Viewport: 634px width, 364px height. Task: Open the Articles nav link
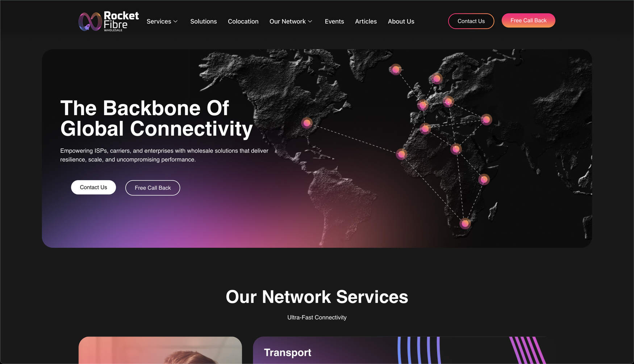coord(366,21)
